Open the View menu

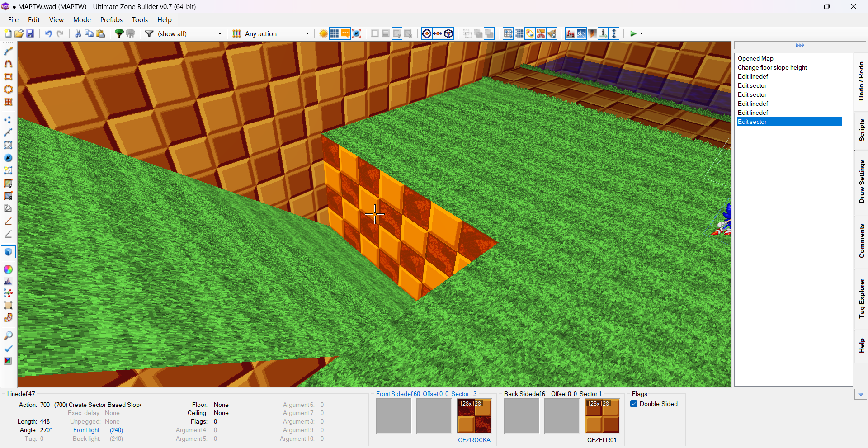pyautogui.click(x=57, y=20)
